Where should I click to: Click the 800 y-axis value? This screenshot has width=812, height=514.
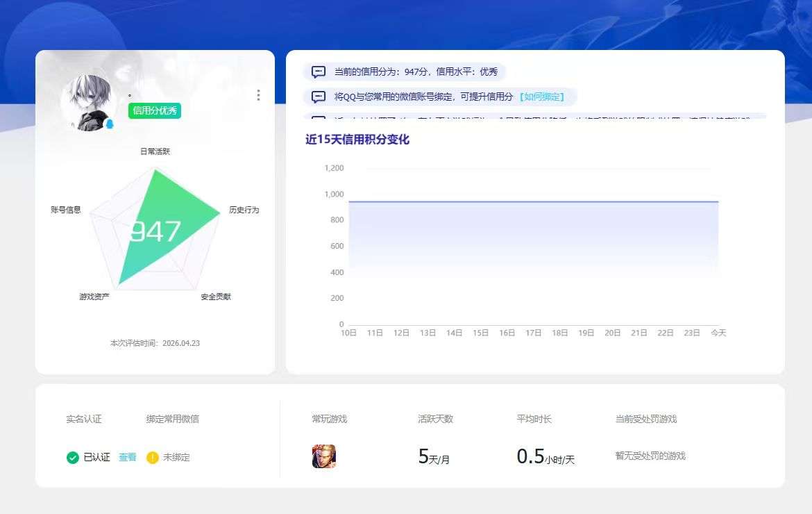[337, 219]
